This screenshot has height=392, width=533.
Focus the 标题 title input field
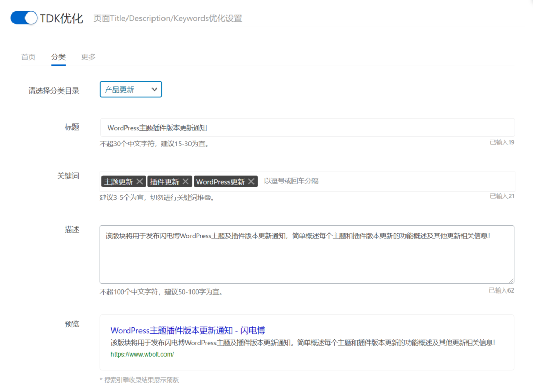[x=307, y=128]
